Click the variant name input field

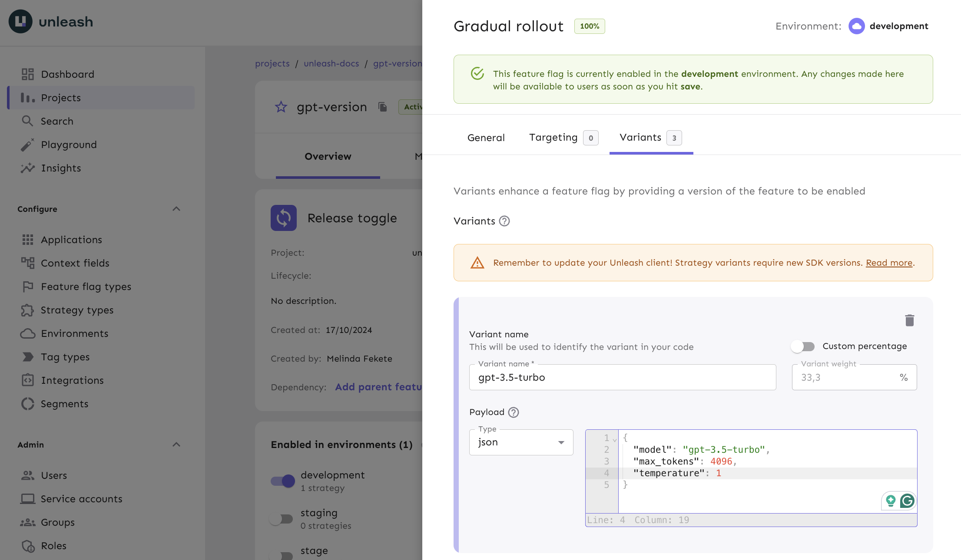click(x=621, y=377)
